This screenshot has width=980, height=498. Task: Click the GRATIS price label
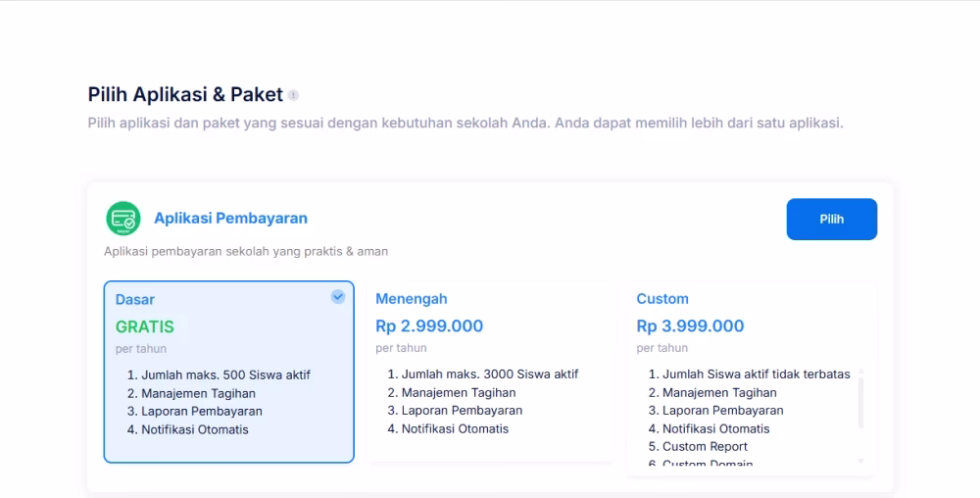(145, 326)
